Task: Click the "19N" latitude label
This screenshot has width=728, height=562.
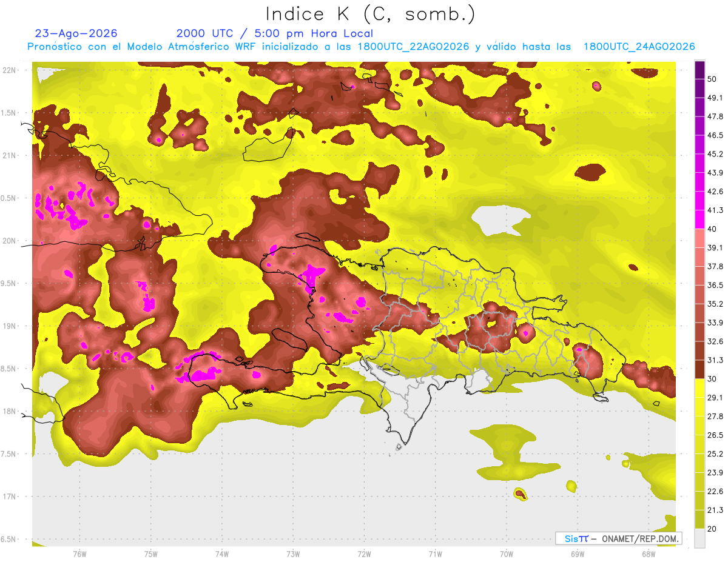Action: coord(8,326)
